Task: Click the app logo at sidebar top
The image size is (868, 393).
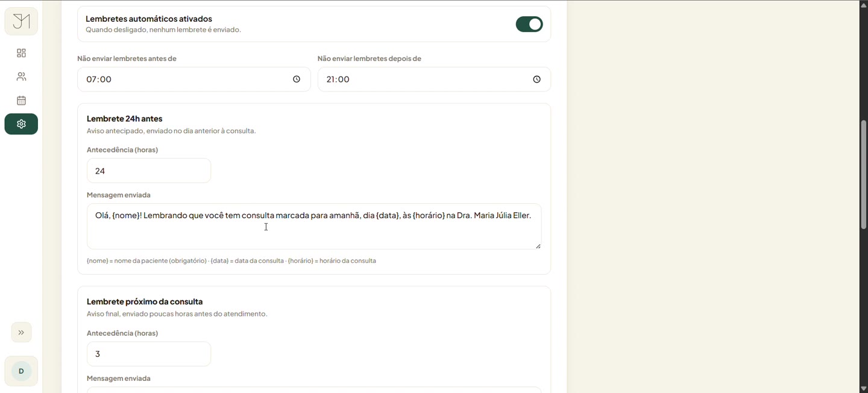Action: pyautogui.click(x=21, y=22)
